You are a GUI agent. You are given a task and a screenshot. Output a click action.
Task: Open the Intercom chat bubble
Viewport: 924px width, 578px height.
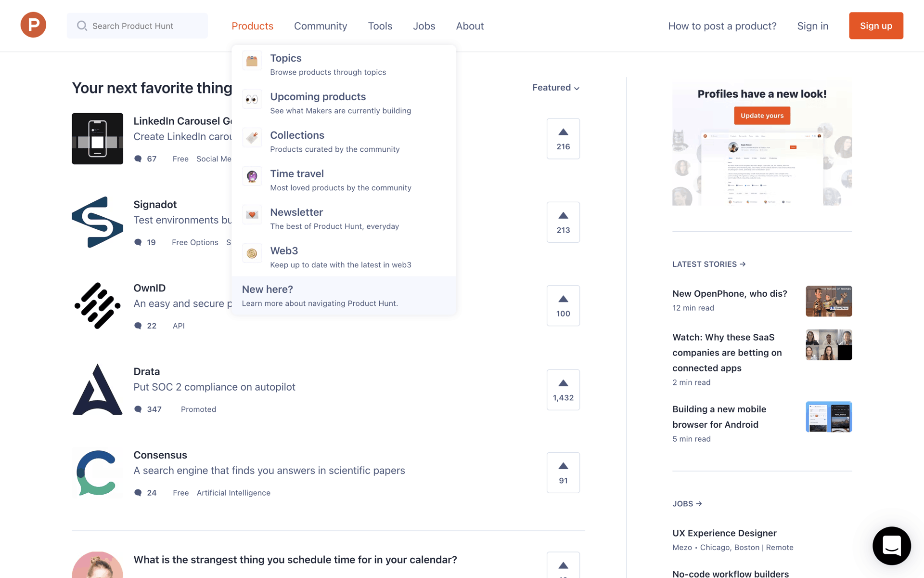(891, 545)
